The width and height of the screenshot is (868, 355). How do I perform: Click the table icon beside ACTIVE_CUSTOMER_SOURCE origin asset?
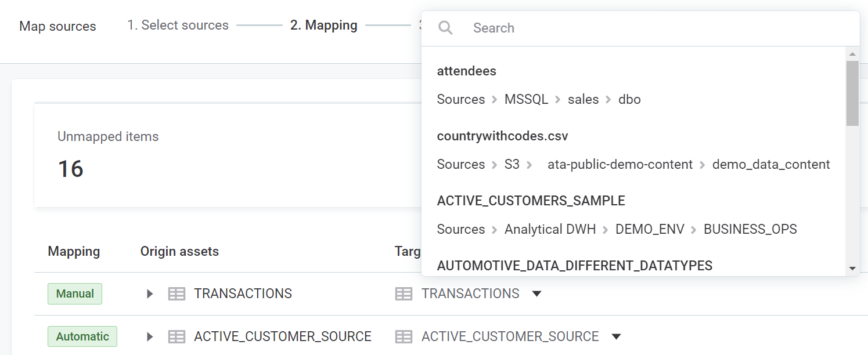coord(177,336)
